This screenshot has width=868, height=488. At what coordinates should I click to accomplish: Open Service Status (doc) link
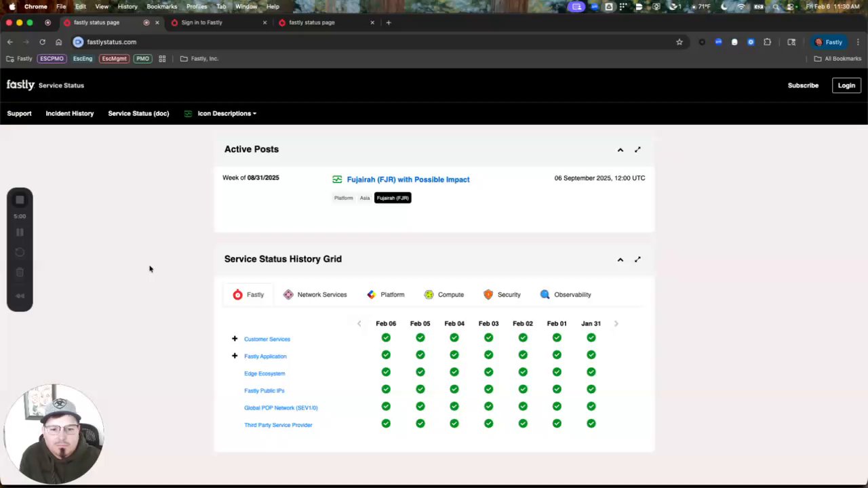tap(138, 113)
